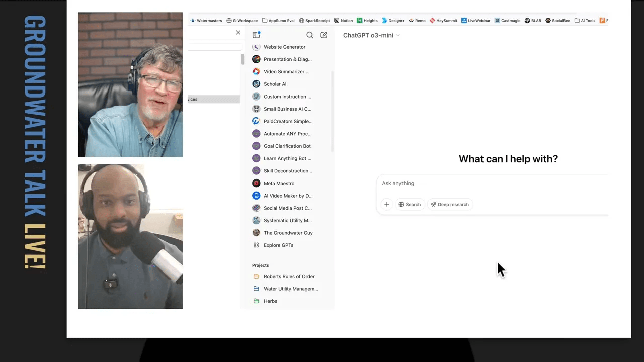Click the search chats magnifier icon
Viewport: 644px width, 362px height.
[x=310, y=35]
